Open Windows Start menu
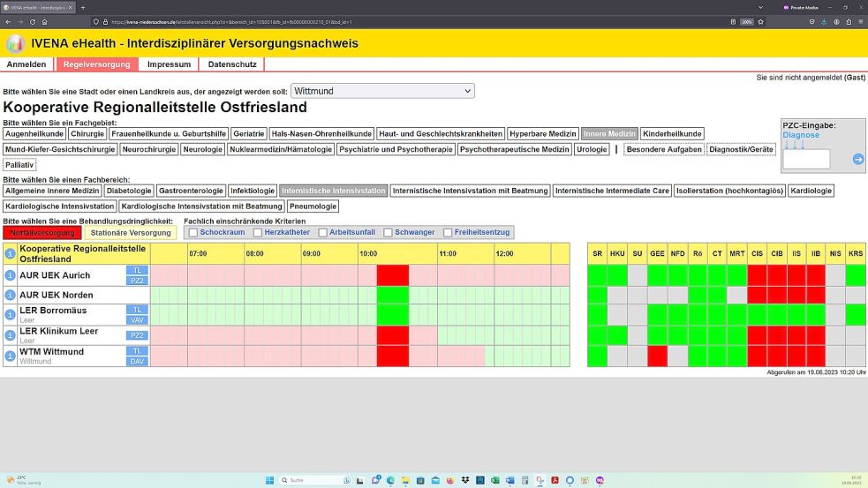868x488 pixels. pos(269,480)
